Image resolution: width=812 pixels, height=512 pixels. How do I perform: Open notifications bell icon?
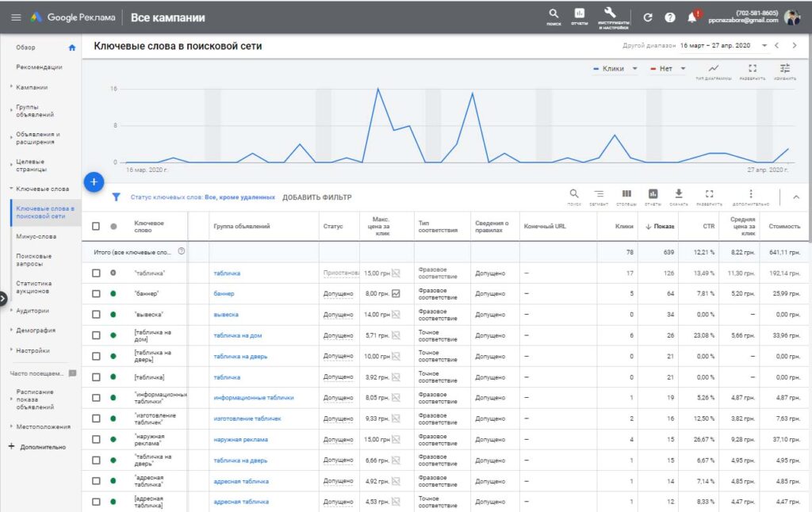pos(691,17)
